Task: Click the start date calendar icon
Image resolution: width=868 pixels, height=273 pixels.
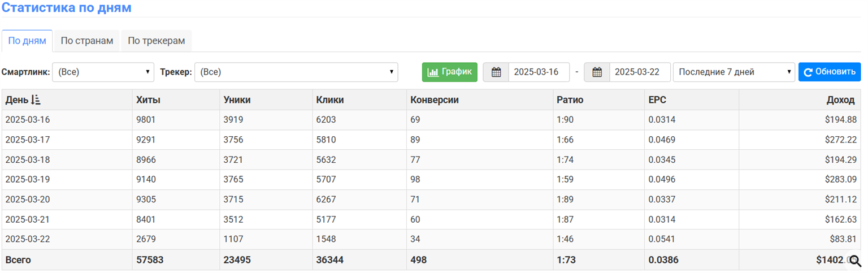Action: [496, 72]
